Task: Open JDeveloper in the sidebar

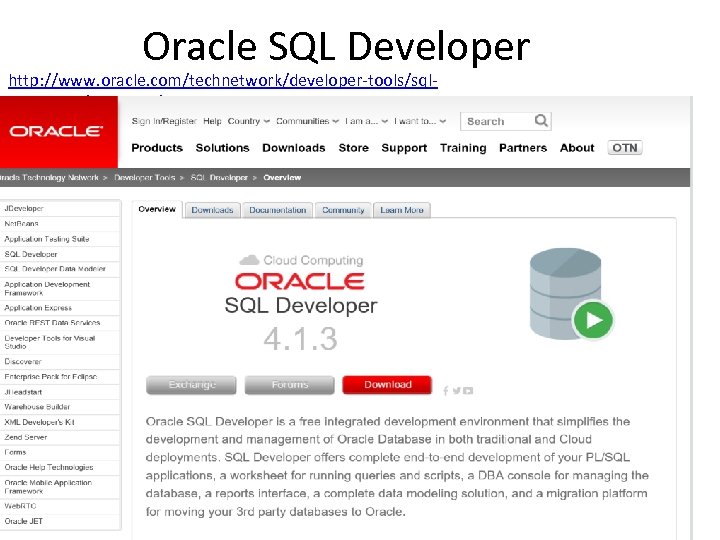Action: [x=60, y=208]
